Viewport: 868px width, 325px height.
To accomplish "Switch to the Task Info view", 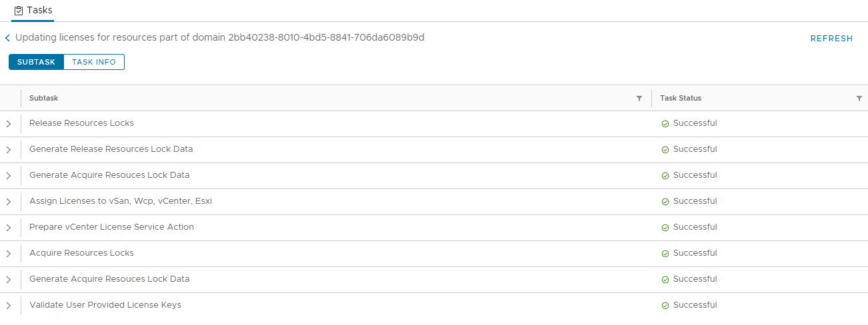I will [x=94, y=62].
